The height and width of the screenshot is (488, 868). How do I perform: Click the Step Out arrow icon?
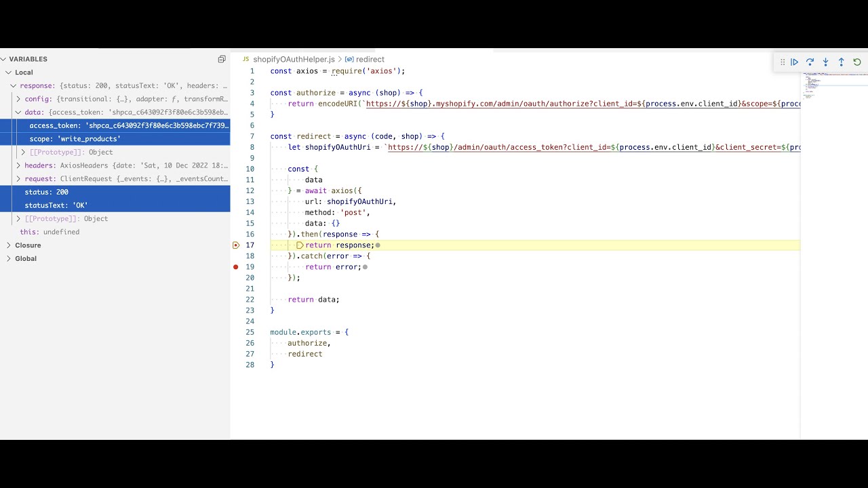coord(841,62)
